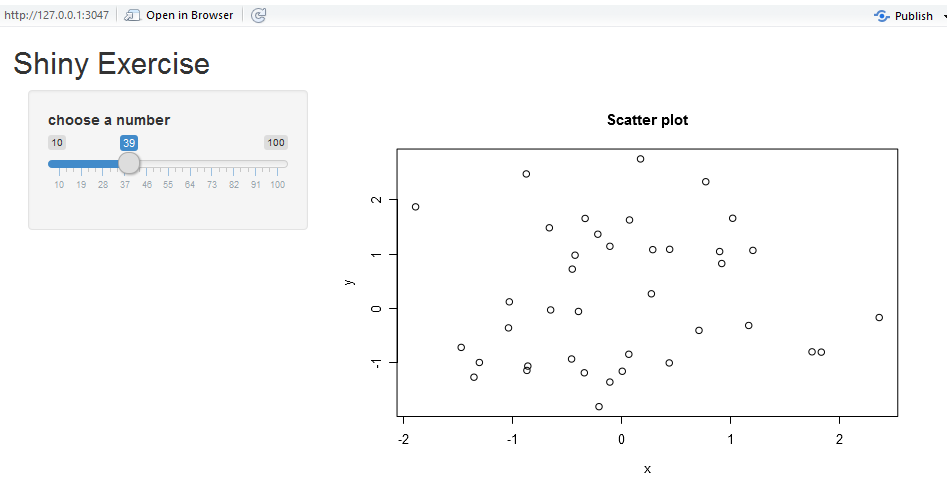947x488 pixels.
Task: Click the Shiny Exercise page title
Action: pos(111,64)
